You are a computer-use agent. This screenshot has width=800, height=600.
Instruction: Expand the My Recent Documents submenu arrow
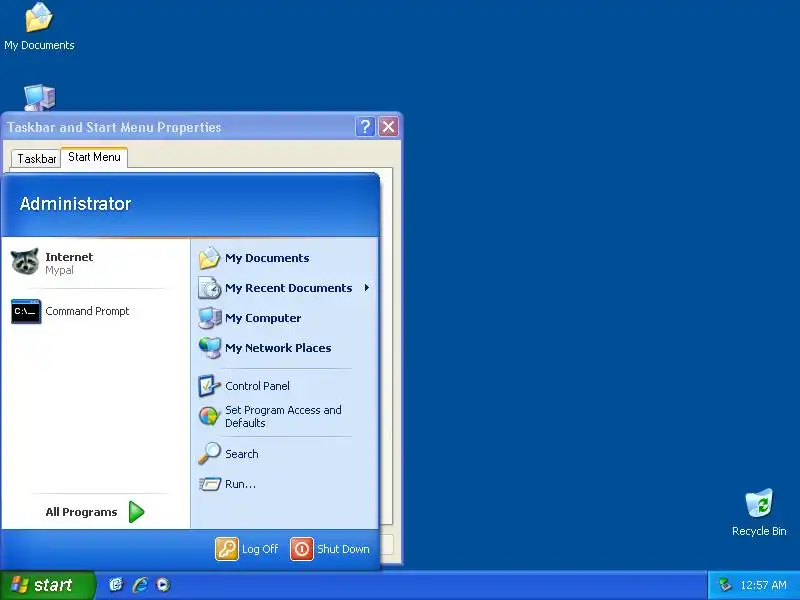[x=366, y=288]
